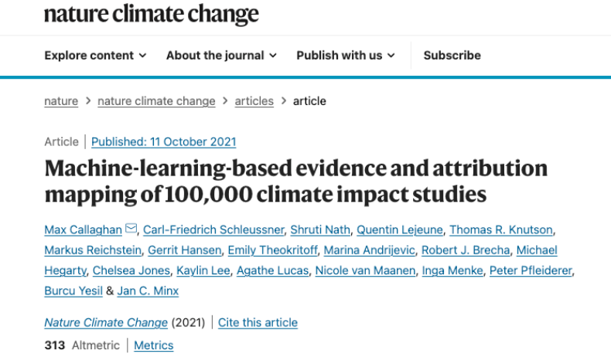Open Jan C. Minx author link
The image size is (611, 364).
point(148,291)
